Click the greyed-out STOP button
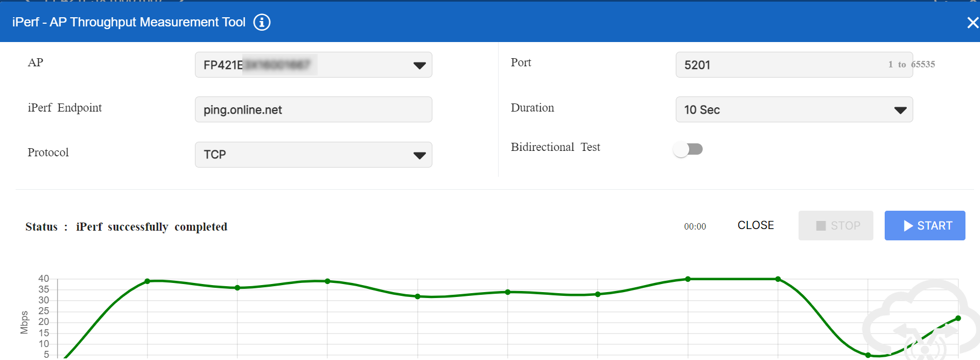 pos(836,225)
